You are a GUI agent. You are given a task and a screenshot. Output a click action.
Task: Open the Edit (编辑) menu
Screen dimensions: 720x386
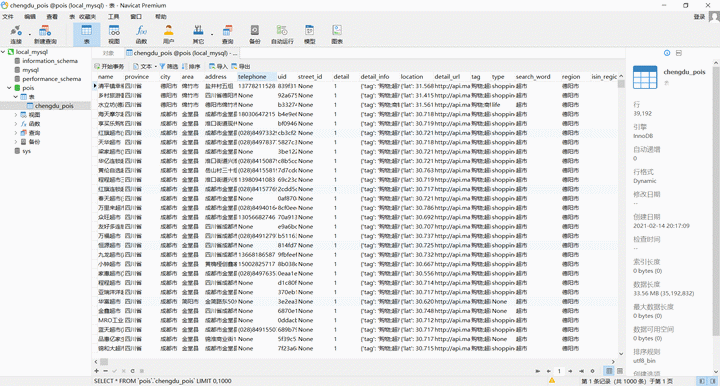tap(30, 17)
